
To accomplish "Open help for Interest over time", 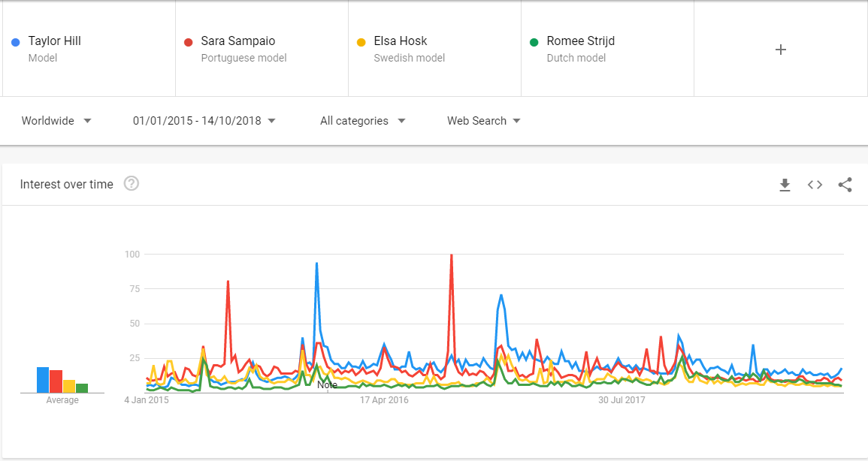I will click(132, 183).
